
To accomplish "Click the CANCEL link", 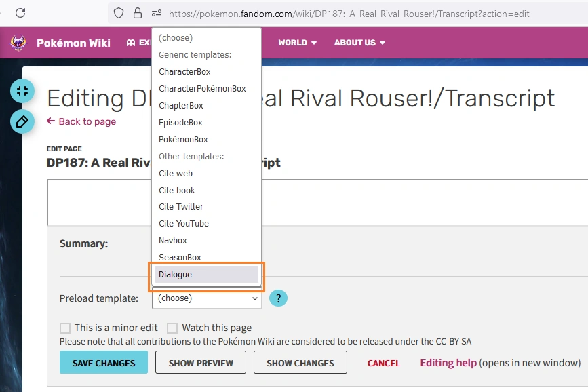I will 384,363.
